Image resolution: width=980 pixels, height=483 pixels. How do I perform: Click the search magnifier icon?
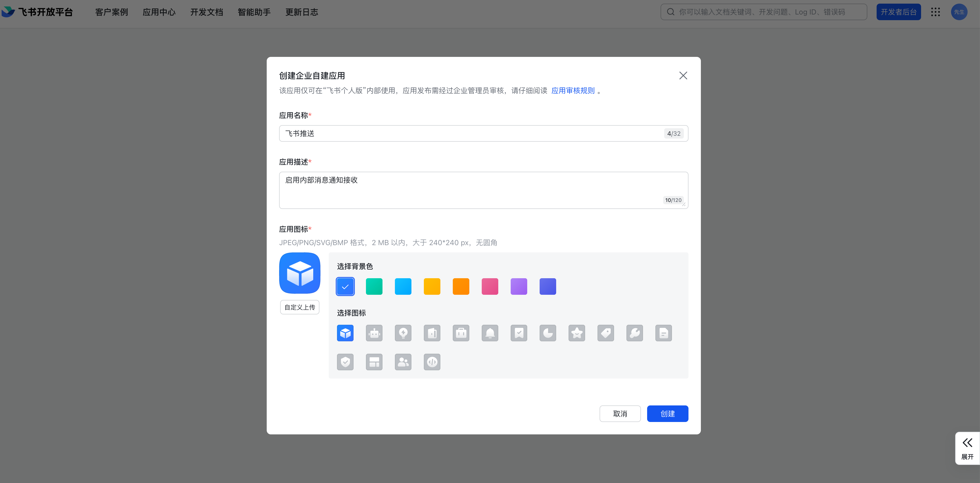[x=671, y=12]
